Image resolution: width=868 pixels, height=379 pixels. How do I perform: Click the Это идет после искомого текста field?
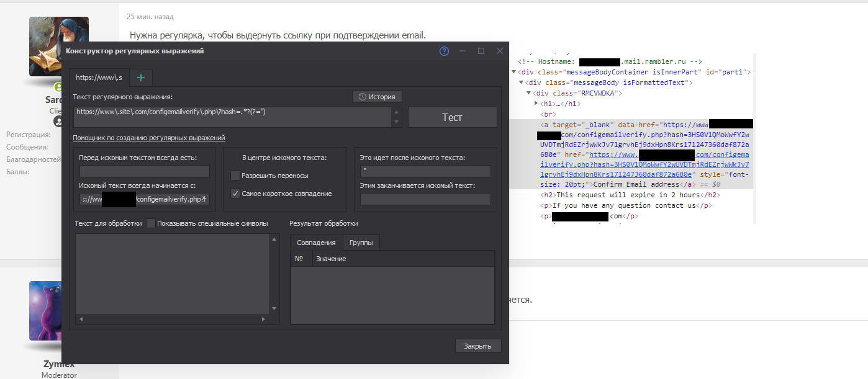pos(425,171)
